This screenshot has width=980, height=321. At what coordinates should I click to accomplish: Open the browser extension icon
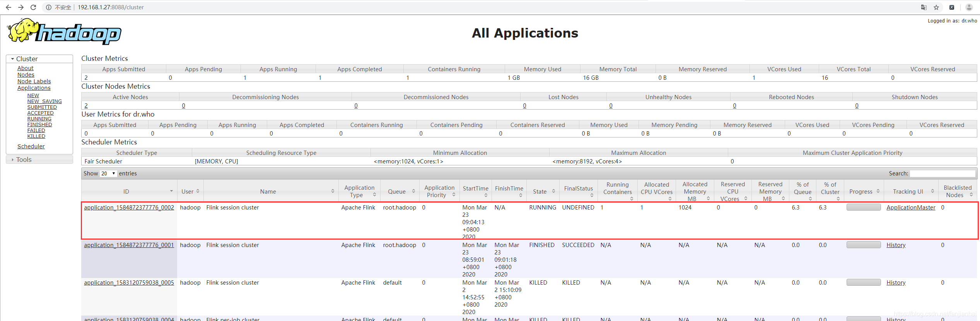pos(952,7)
